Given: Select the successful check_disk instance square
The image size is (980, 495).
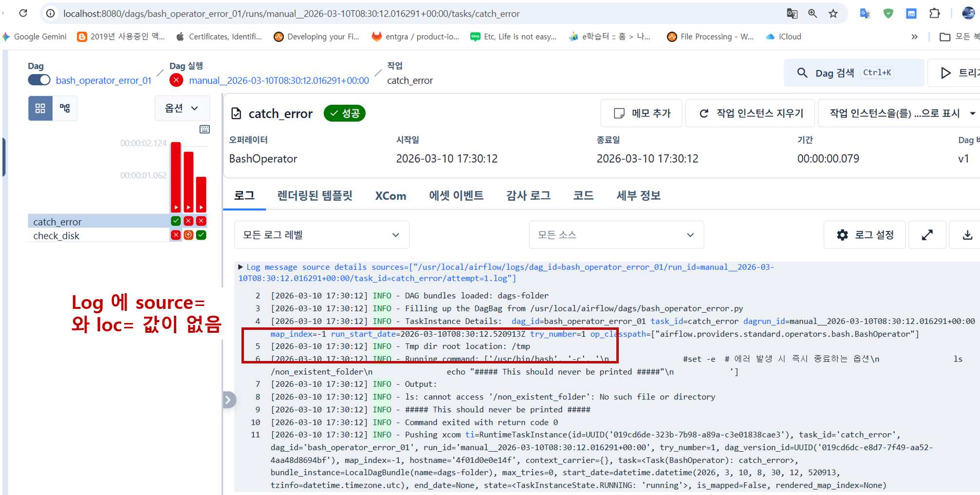Looking at the screenshot, I should click(x=201, y=235).
